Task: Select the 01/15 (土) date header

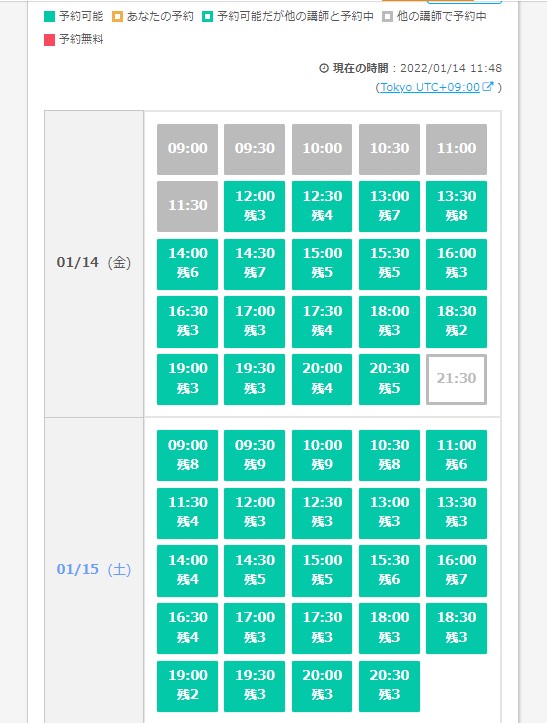Action: pos(94,569)
